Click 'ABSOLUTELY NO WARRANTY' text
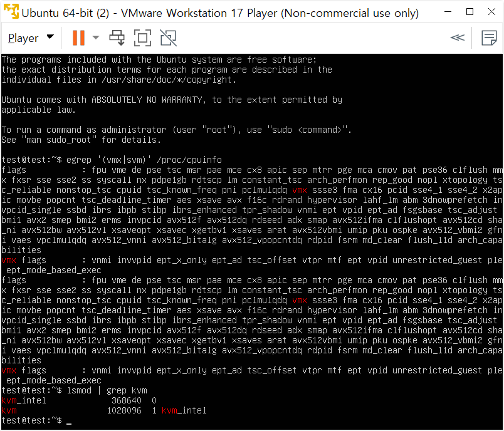Image resolution: width=504 pixels, height=431 pixels. (148, 100)
